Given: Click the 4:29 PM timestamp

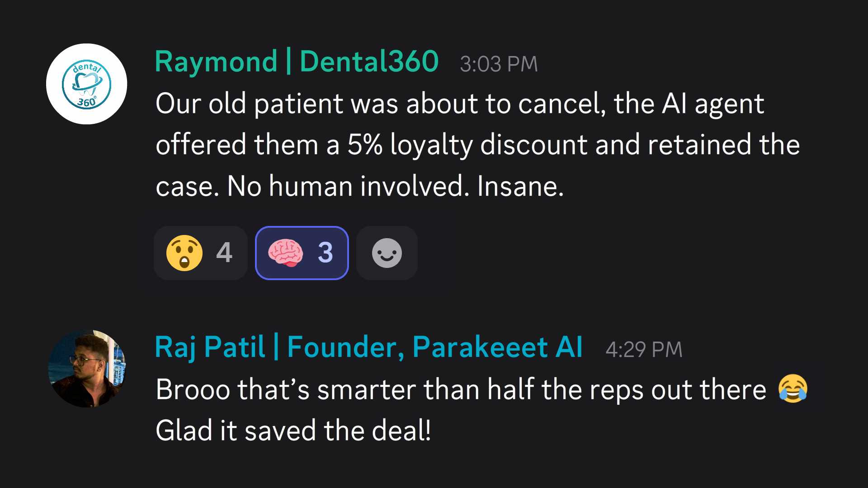Looking at the screenshot, I should (644, 349).
